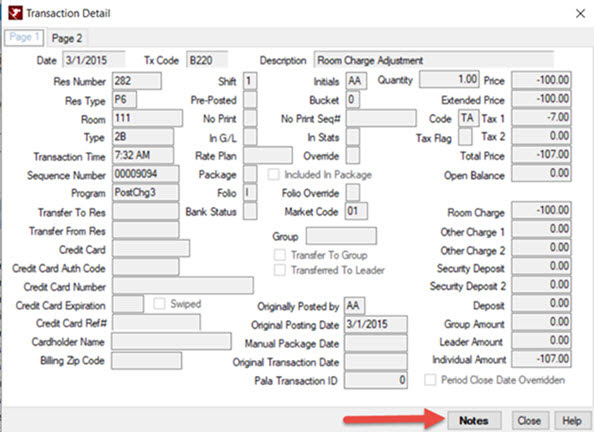
Task: Click the Pre-Posted box
Action: [250, 100]
